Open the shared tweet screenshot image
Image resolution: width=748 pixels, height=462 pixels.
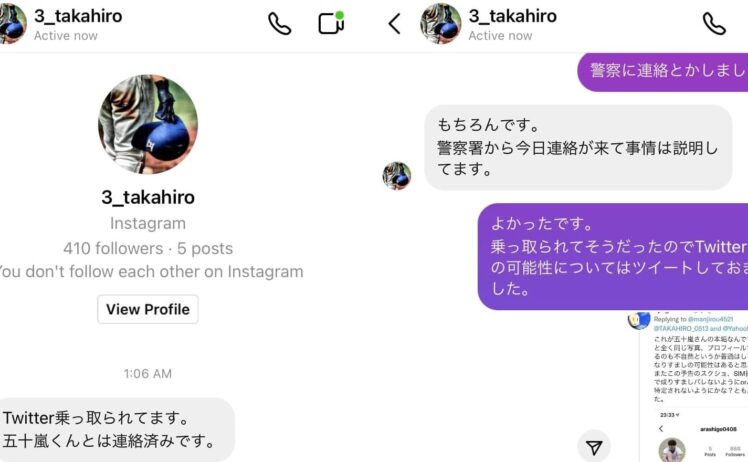693,386
